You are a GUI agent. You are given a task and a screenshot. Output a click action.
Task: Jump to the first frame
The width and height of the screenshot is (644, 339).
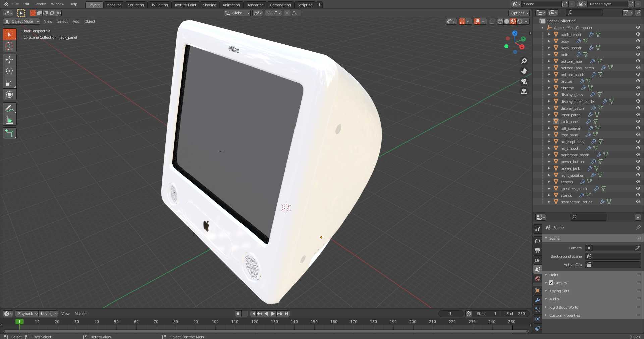click(253, 314)
